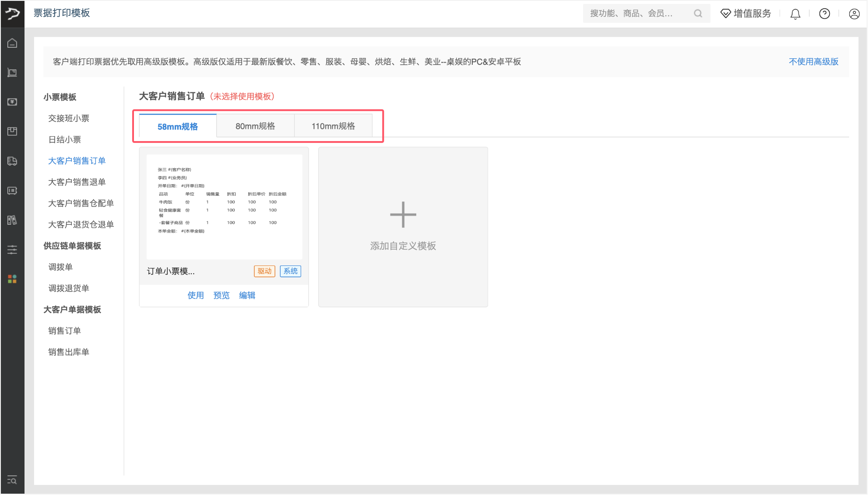This screenshot has height=495, width=868.
Task: Click 预览 to preview the template
Action: pos(221,295)
